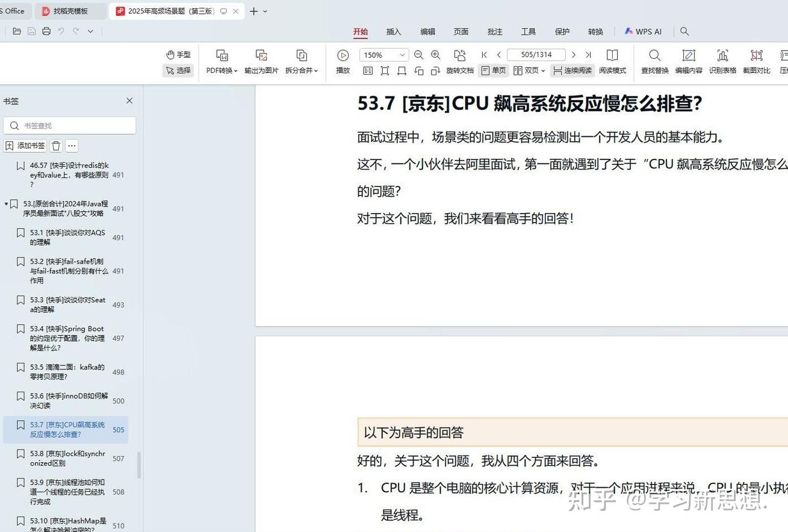This screenshot has width=788, height=532.
Task: Click the fit page icon
Action: [385, 71]
